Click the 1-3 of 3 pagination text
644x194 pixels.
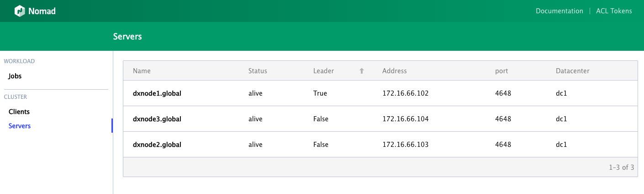pos(621,167)
